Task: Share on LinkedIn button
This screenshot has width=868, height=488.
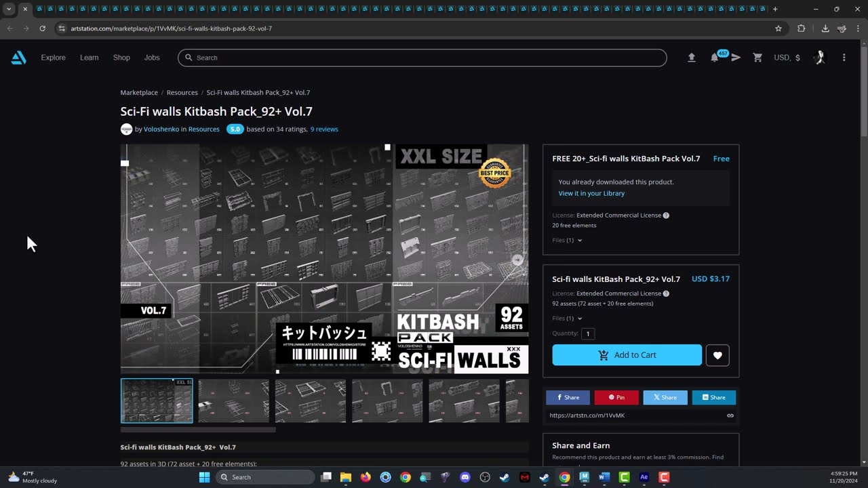Action: (x=714, y=398)
